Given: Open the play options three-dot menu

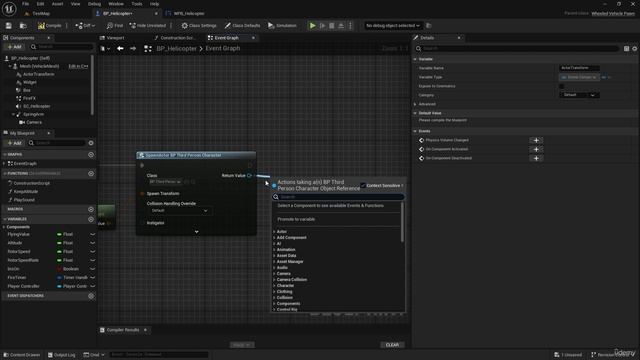Looking at the screenshot, I should tap(350, 26).
